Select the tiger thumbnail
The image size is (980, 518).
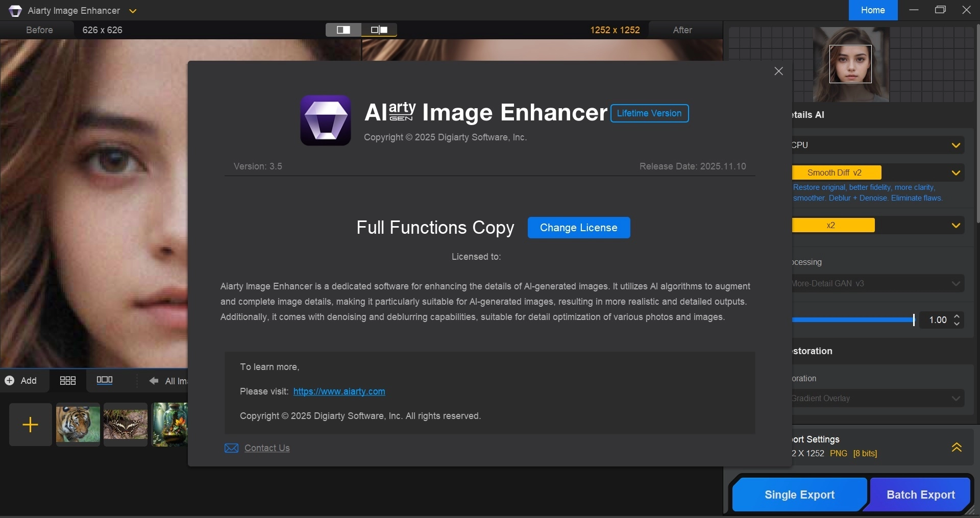(x=78, y=425)
